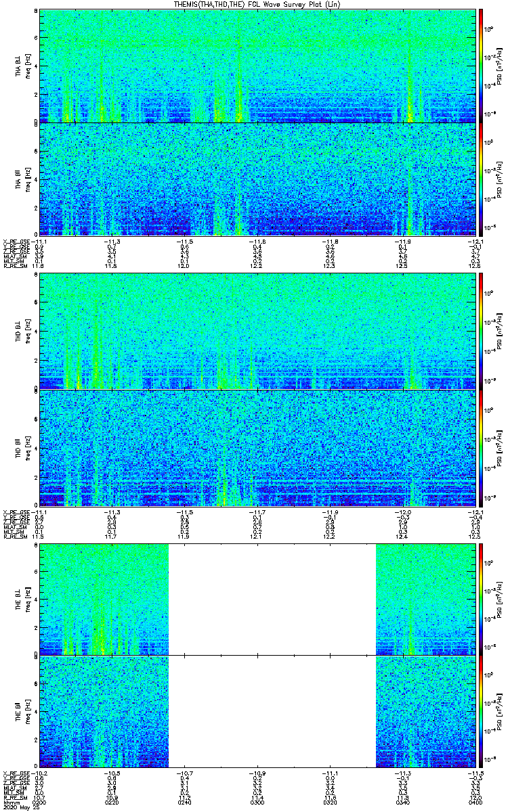The width and height of the screenshot is (508, 812).
Task: Click the PSD [nT²/Hz] label beside THD B-parallel
Action: pos(500,448)
